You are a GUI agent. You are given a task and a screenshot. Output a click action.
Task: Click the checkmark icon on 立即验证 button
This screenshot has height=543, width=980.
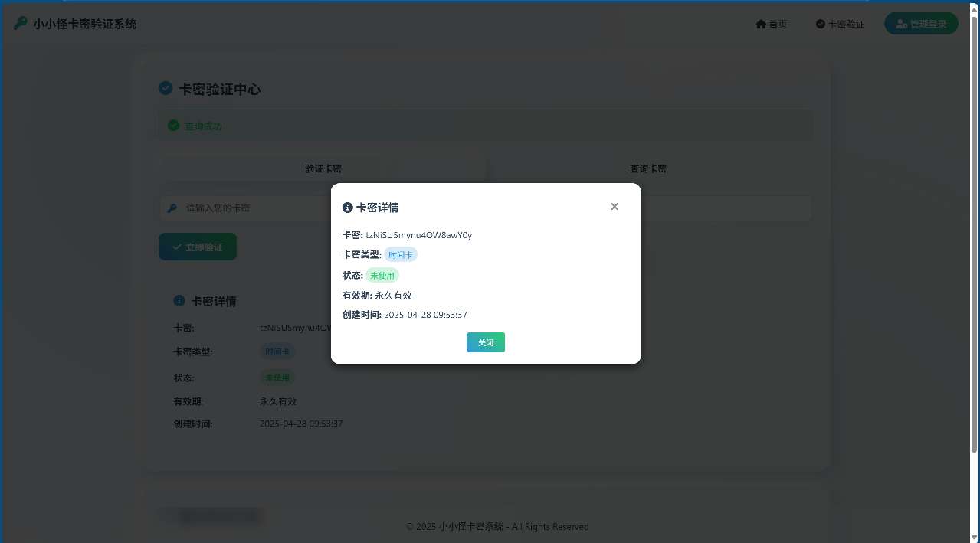177,247
